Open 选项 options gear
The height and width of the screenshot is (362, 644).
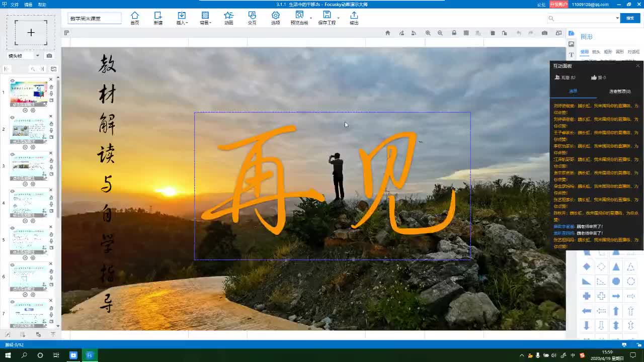[x=276, y=18]
